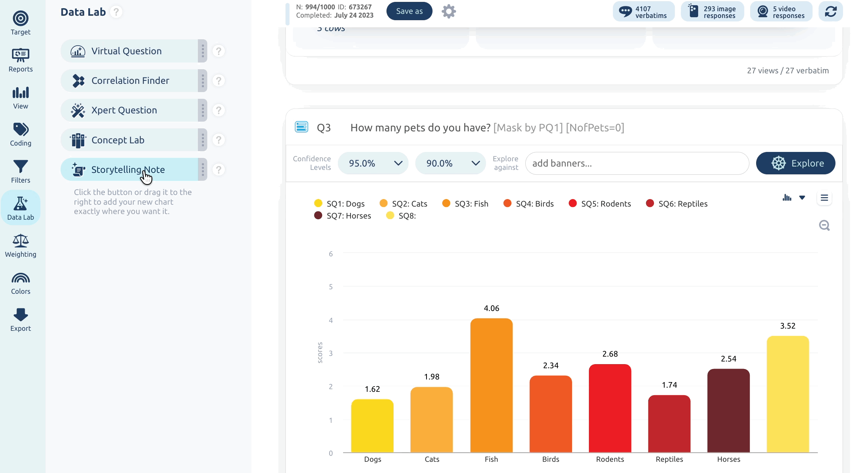
Task: Open the Colors section
Action: pyautogui.click(x=21, y=283)
